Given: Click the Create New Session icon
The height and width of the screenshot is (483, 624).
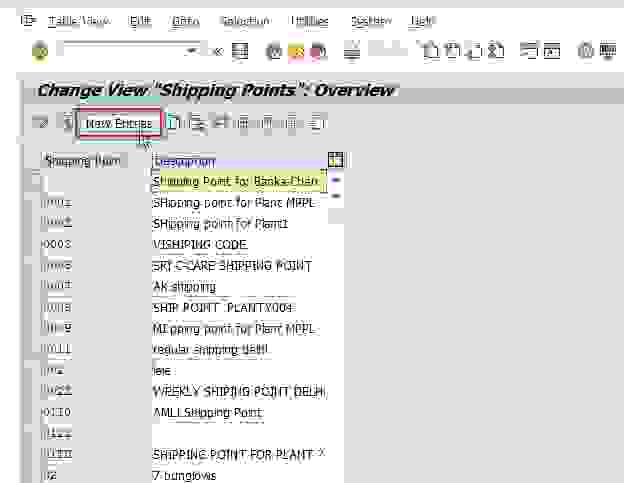Looking at the screenshot, I should pyautogui.click(x=530, y=51).
